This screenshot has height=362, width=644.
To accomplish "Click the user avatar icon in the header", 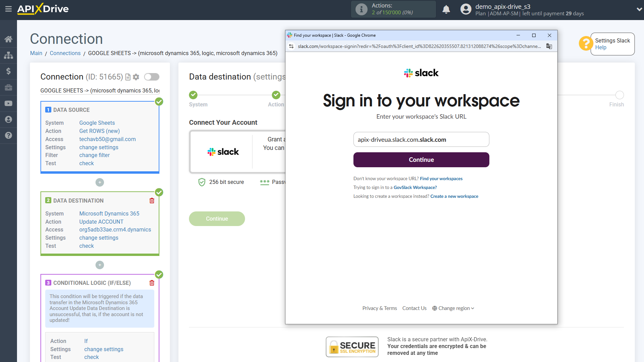I will click(466, 9).
